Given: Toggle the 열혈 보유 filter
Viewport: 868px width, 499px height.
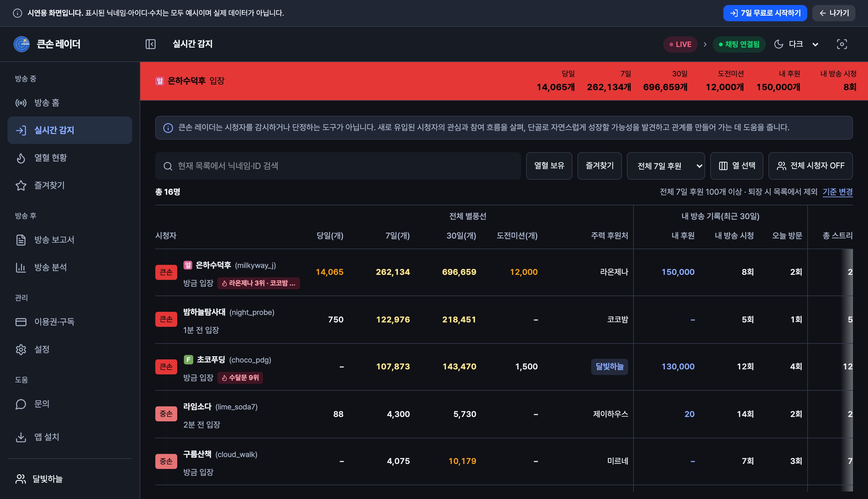Looking at the screenshot, I should [x=549, y=166].
